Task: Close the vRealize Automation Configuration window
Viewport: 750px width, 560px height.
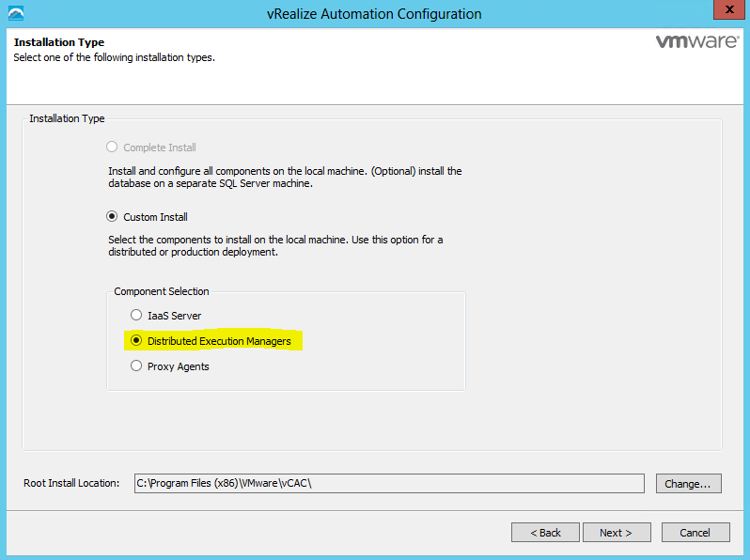Action: (729, 9)
